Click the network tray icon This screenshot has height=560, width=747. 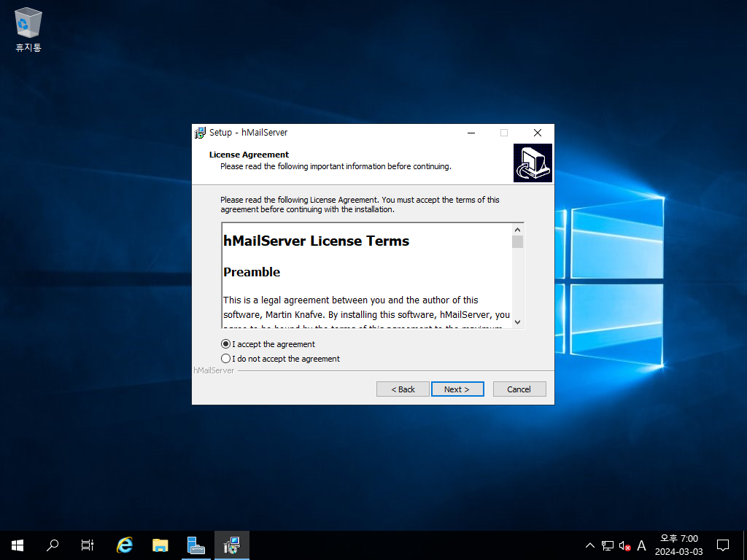[608, 545]
